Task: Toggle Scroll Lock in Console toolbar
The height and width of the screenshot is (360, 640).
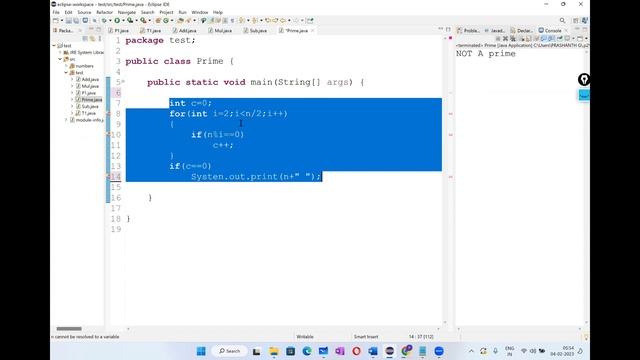Action: 529,38
